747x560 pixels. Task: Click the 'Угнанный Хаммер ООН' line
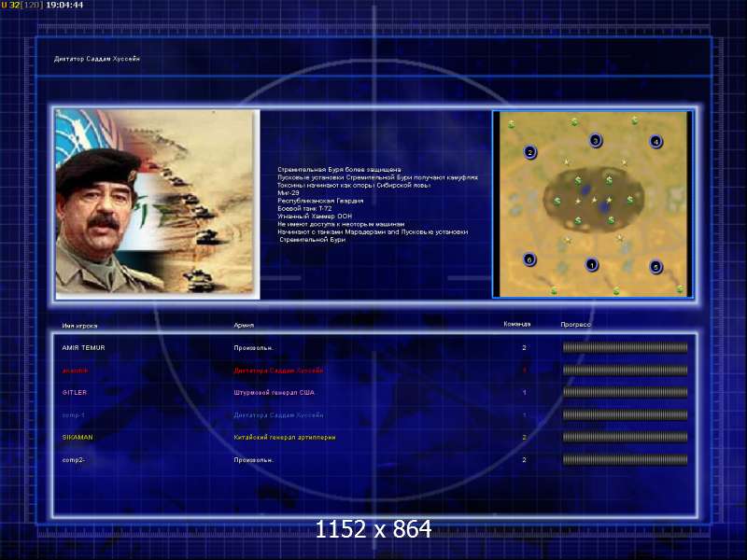pyautogui.click(x=315, y=217)
